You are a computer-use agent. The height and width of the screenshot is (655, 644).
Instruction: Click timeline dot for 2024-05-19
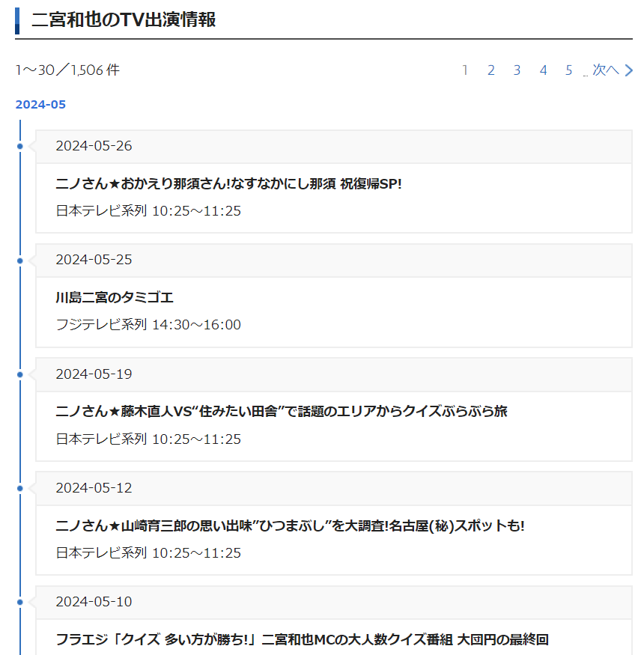click(20, 375)
